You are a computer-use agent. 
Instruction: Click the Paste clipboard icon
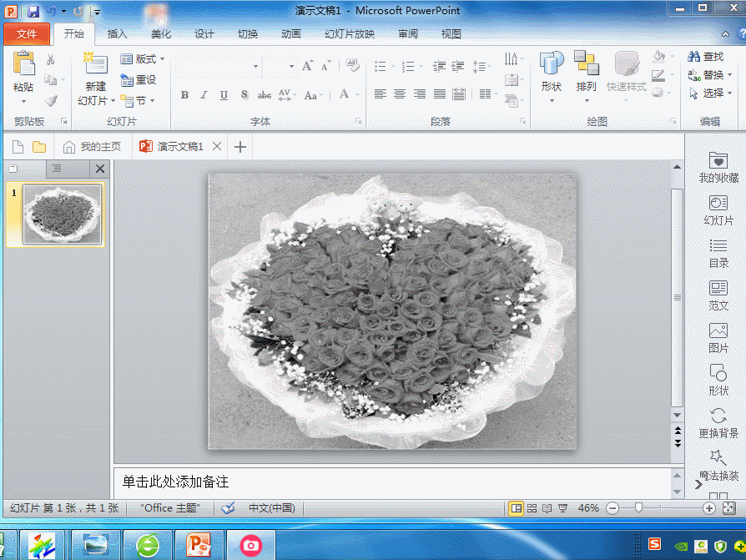23,64
